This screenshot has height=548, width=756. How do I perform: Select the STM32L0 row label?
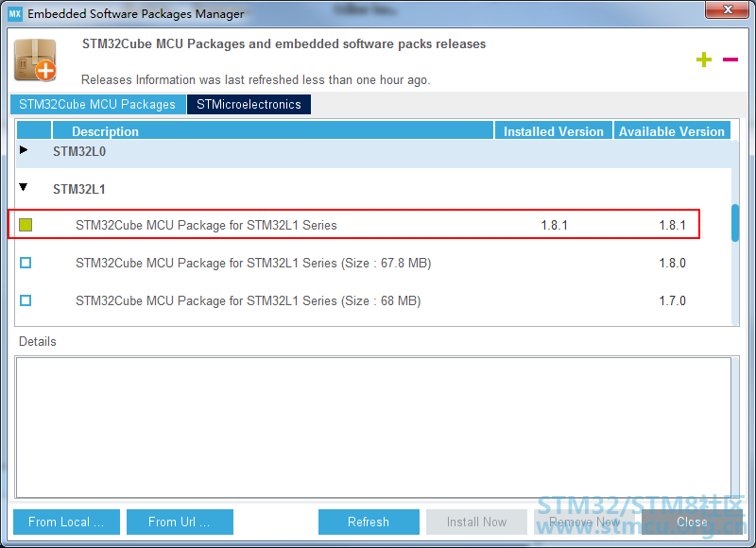point(79,152)
